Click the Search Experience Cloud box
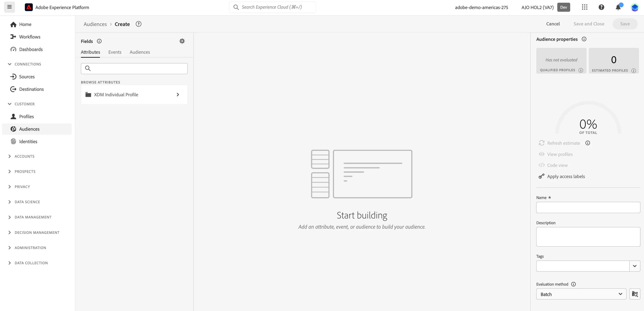644x311 pixels. click(272, 7)
